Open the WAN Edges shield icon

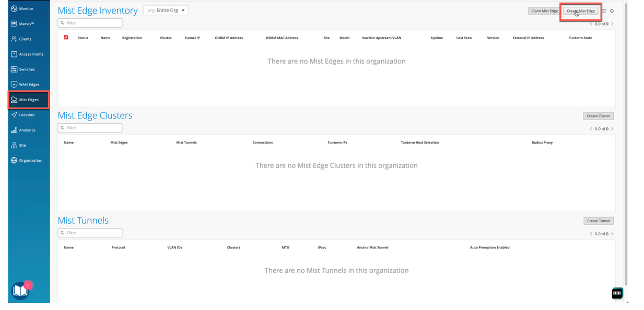[x=14, y=85]
